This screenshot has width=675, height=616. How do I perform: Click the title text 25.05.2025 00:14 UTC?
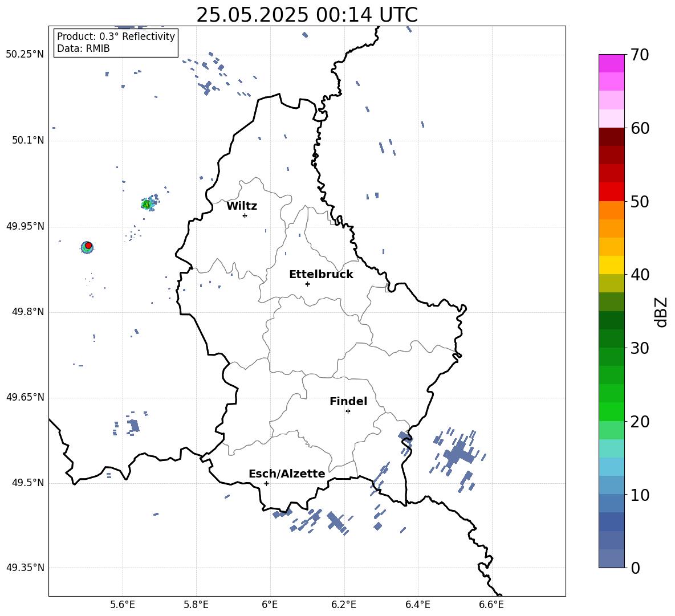(x=307, y=15)
